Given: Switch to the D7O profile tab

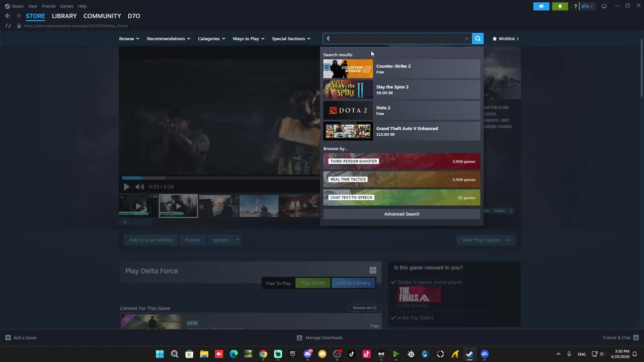Looking at the screenshot, I should pos(134,16).
